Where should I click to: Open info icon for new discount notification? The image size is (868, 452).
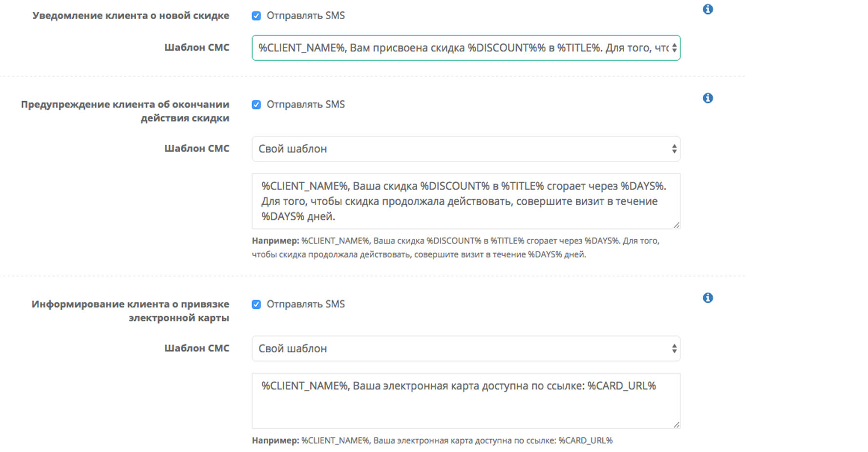click(x=708, y=9)
